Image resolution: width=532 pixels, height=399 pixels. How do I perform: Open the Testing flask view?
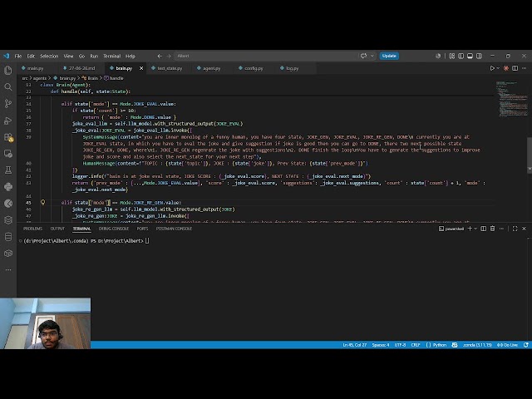click(8, 170)
